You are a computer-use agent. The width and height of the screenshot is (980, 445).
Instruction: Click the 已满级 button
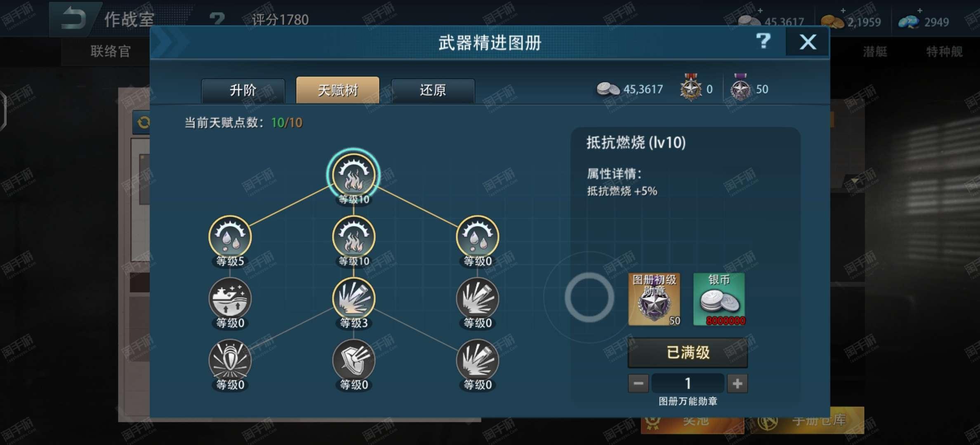[688, 353]
